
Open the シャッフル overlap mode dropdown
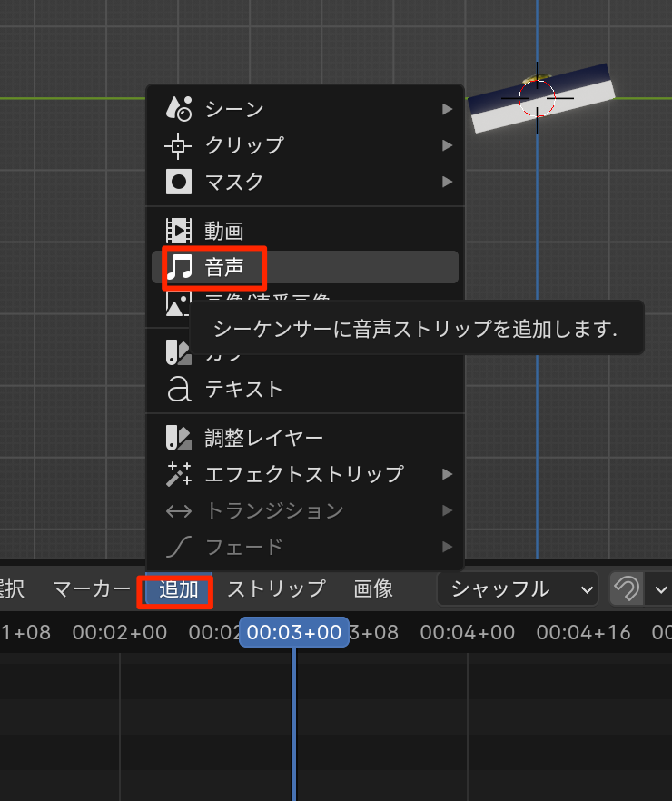coord(517,588)
